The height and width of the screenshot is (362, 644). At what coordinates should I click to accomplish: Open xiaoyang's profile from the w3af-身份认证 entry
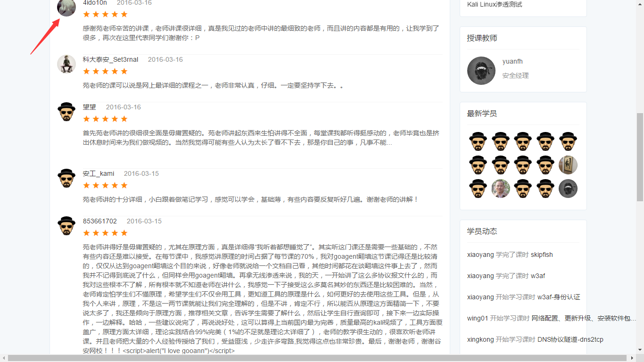pos(480,297)
